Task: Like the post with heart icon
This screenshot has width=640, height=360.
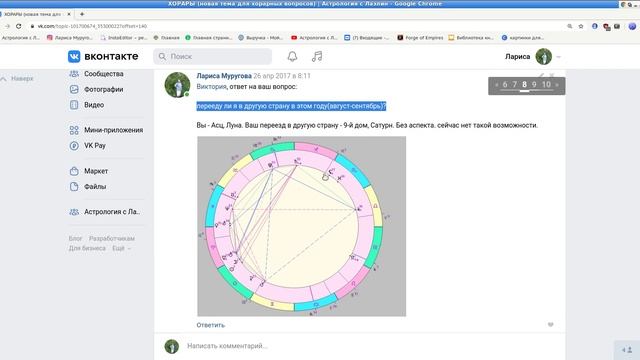Action: point(551,325)
